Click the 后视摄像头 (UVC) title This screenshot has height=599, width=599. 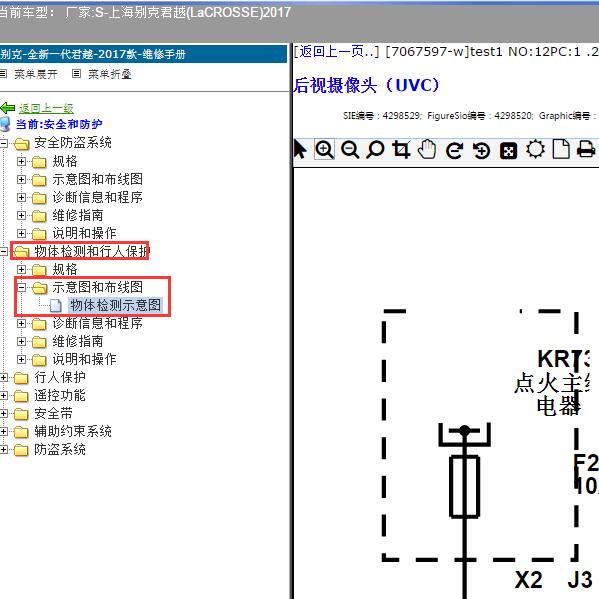coord(366,85)
